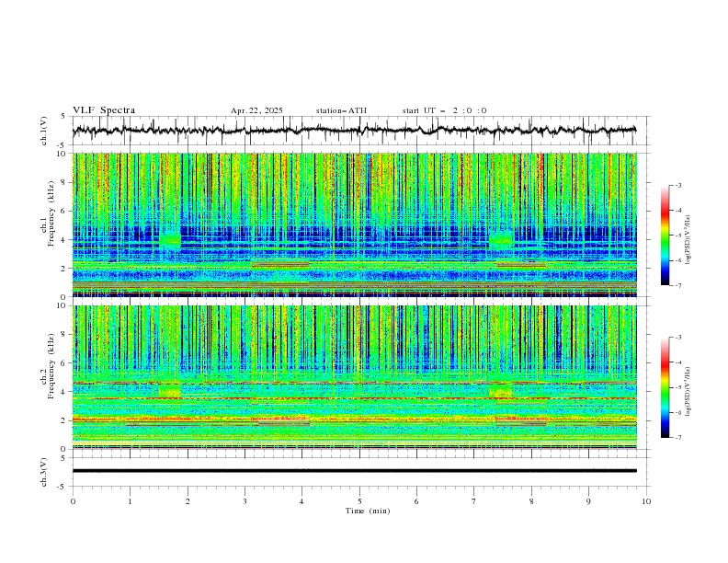Select the "Time (min)" axis title
This screenshot has height=563, width=728.
click(x=368, y=511)
